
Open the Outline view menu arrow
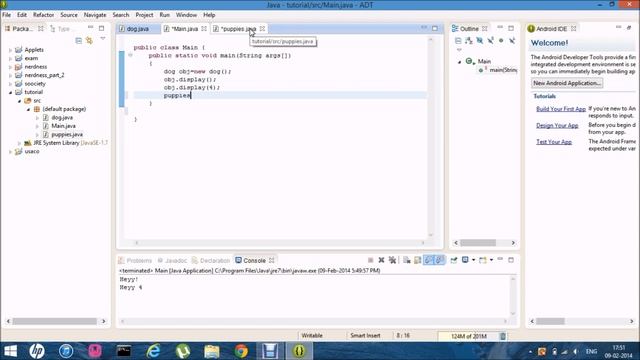459,50
